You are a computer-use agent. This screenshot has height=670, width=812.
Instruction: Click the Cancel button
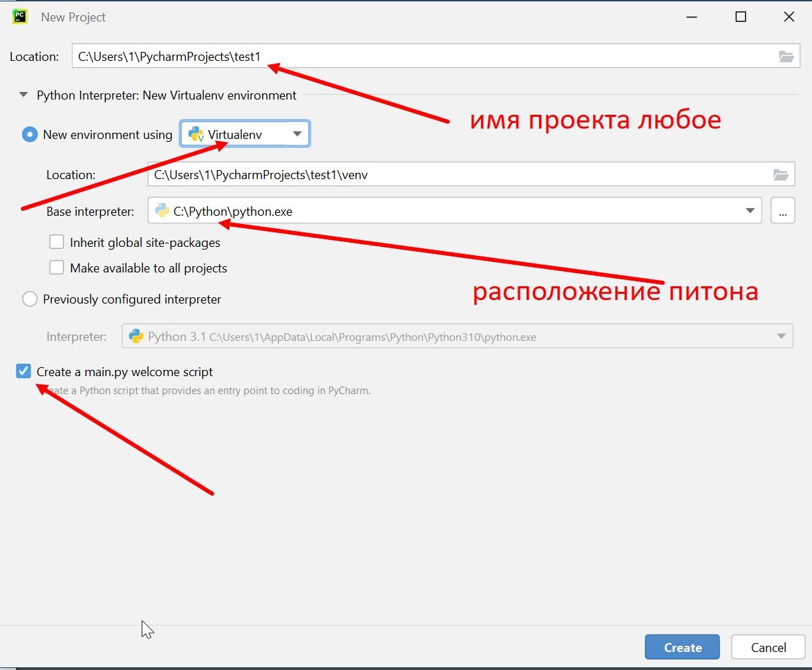click(768, 646)
